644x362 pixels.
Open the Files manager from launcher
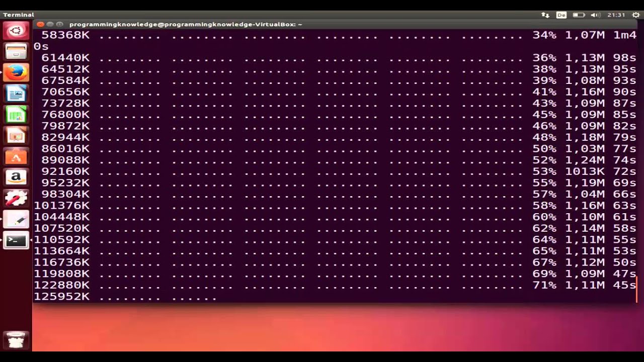click(x=16, y=51)
